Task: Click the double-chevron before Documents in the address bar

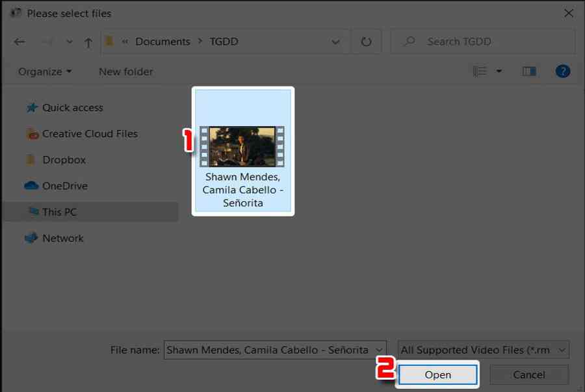Action: tap(125, 42)
